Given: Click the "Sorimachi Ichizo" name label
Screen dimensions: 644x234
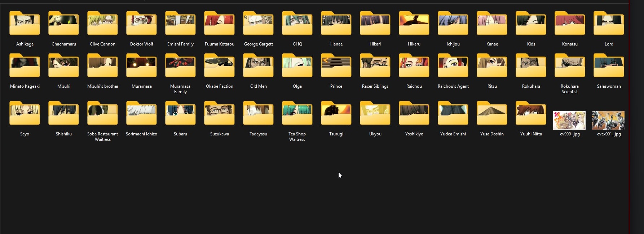Looking at the screenshot, I should click(141, 134).
